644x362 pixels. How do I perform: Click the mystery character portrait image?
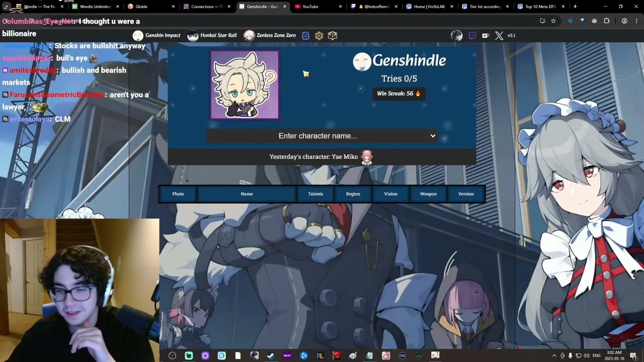click(245, 85)
